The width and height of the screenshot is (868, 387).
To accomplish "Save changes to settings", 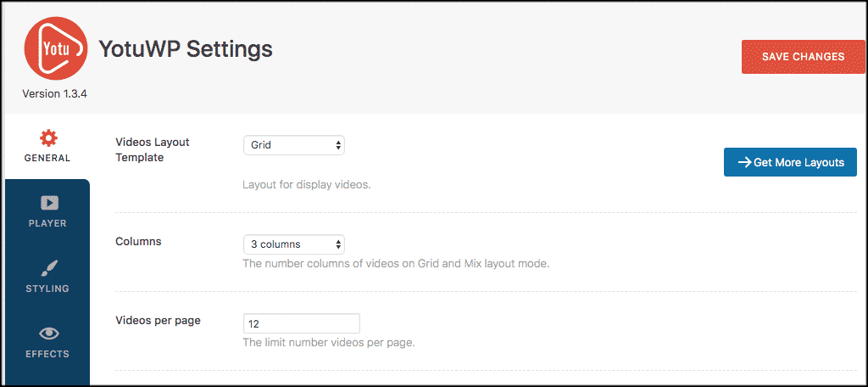I will point(804,57).
